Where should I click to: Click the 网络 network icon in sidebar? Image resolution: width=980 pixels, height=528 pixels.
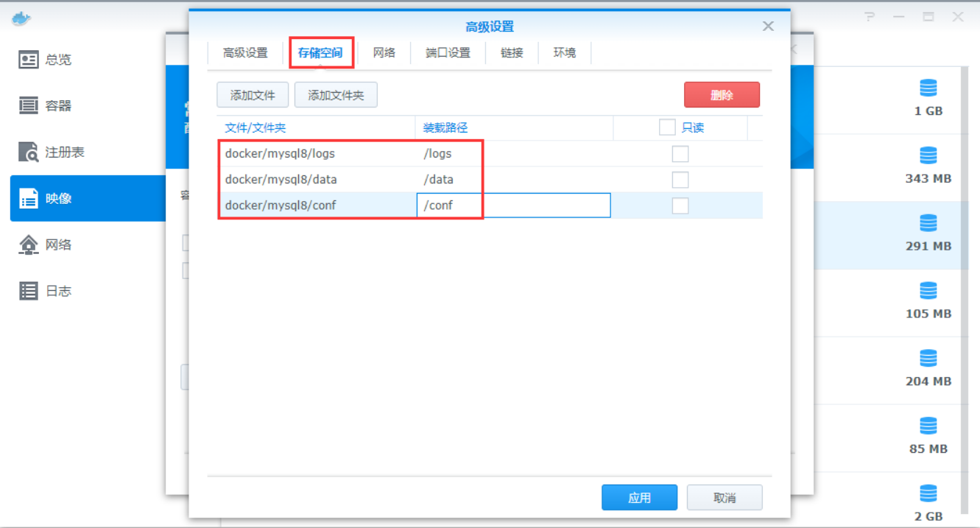pyautogui.click(x=29, y=244)
